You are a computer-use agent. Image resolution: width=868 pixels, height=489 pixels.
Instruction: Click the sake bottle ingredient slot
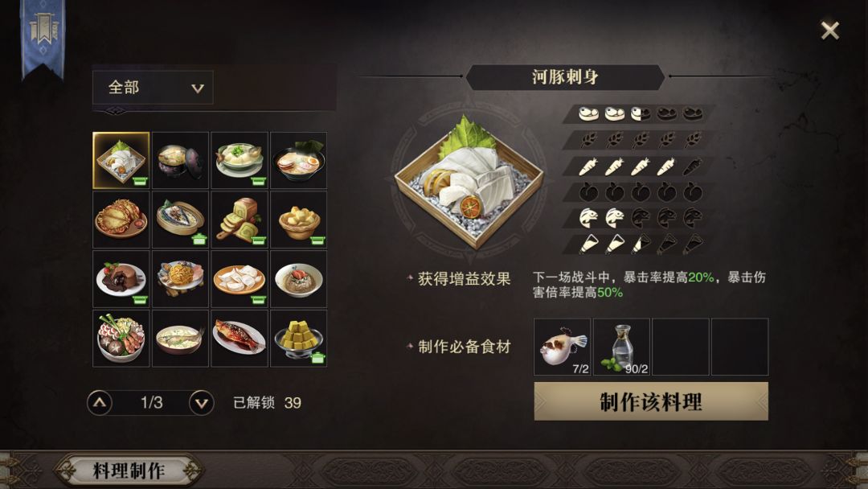pyautogui.click(x=621, y=347)
